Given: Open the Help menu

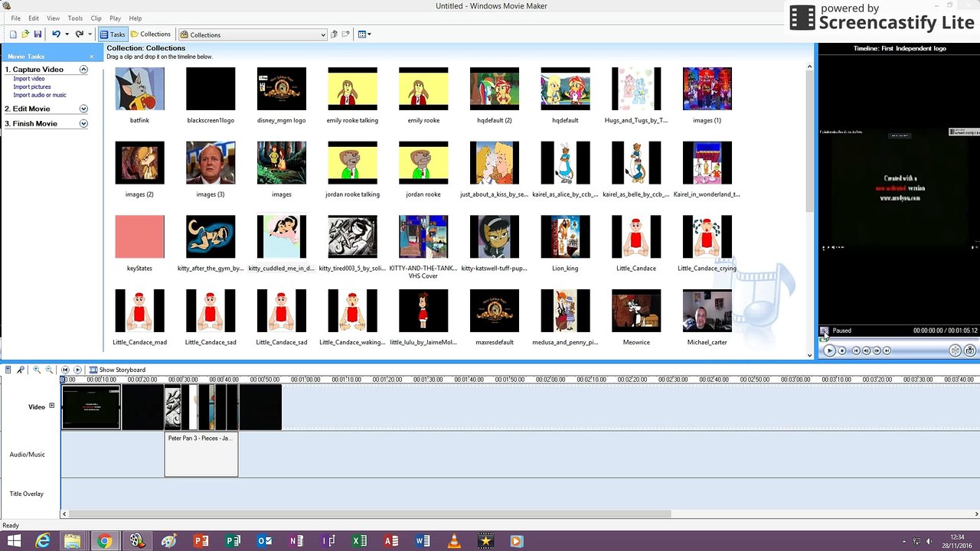Looking at the screenshot, I should pyautogui.click(x=136, y=18).
